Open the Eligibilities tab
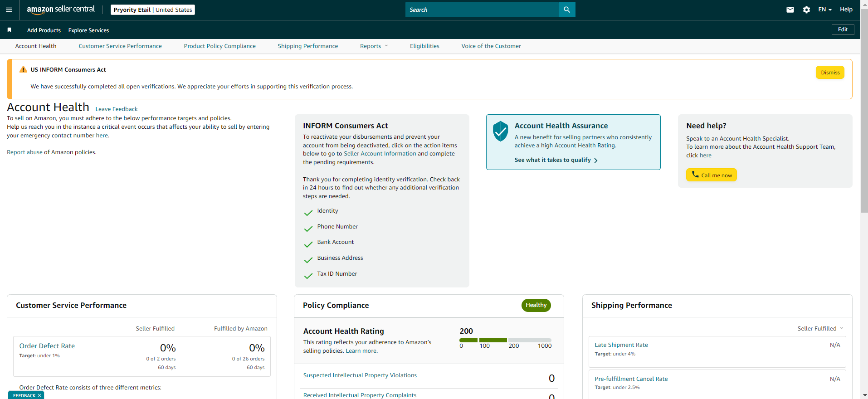This screenshot has width=868, height=399. 424,46
